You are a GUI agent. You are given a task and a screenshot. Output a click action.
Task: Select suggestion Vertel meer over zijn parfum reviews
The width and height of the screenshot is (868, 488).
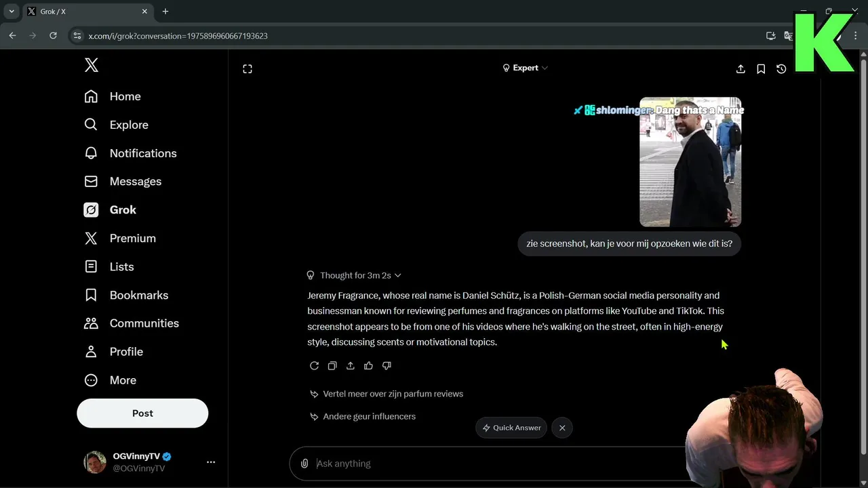[x=387, y=394]
